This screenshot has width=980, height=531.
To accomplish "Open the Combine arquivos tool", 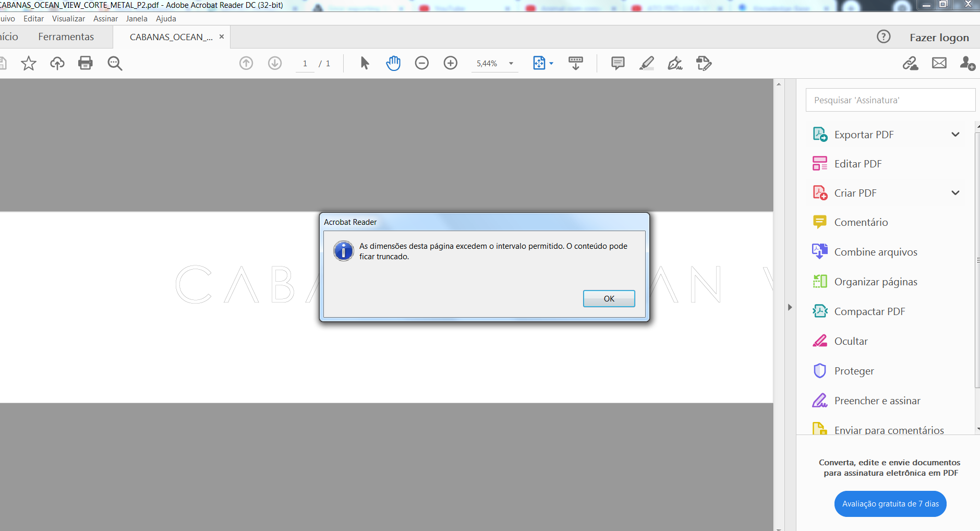I will 876,252.
